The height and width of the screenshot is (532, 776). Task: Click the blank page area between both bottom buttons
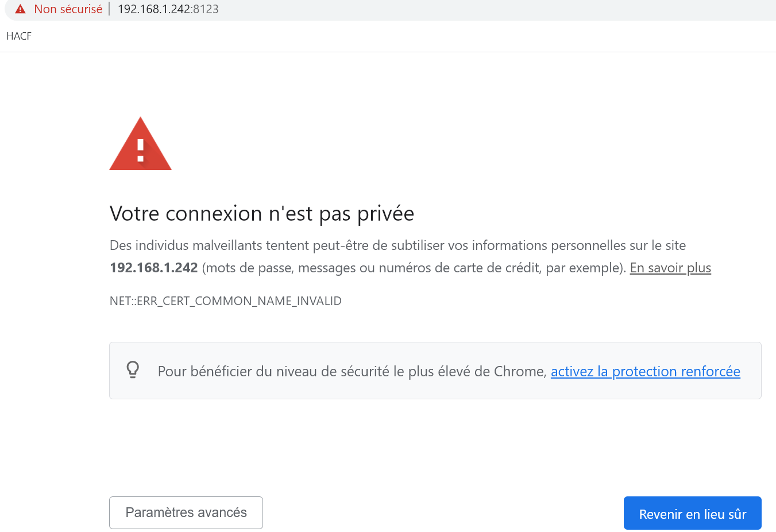click(x=442, y=512)
